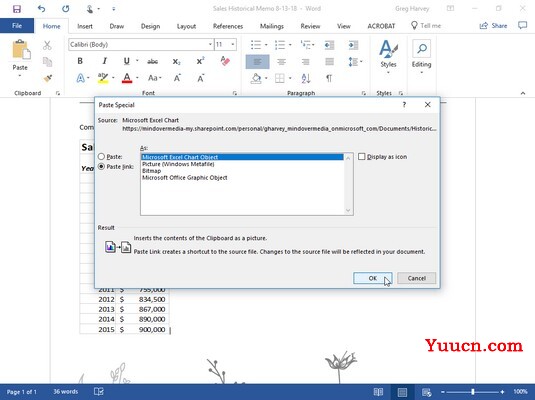535x400 pixels.
Task: Open Borders dropdown arrow
Action: tap(290, 78)
